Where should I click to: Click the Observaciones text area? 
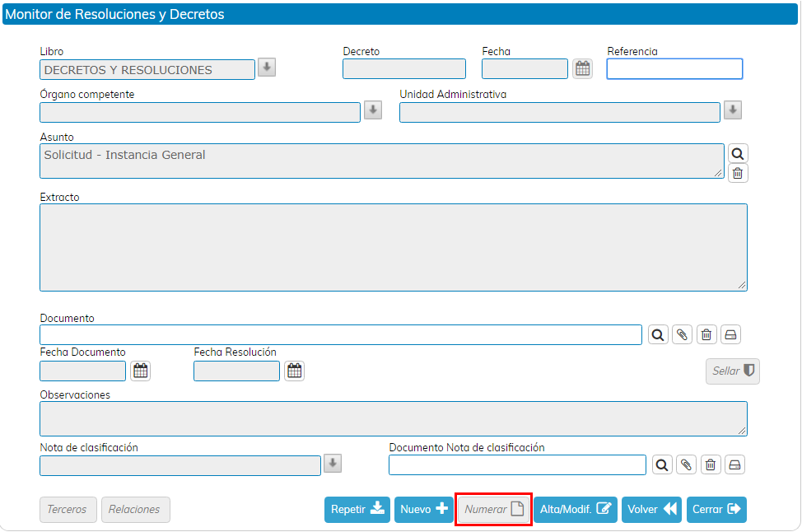394,418
